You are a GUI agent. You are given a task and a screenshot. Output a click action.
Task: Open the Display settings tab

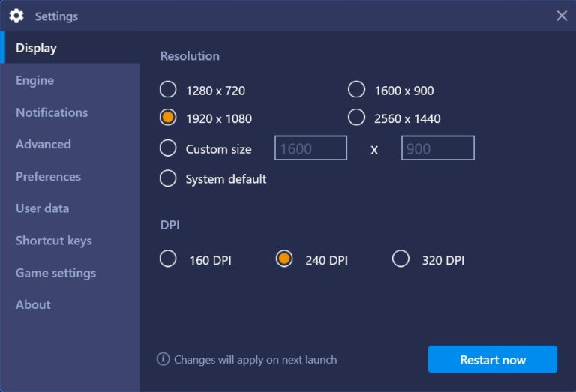[70, 48]
